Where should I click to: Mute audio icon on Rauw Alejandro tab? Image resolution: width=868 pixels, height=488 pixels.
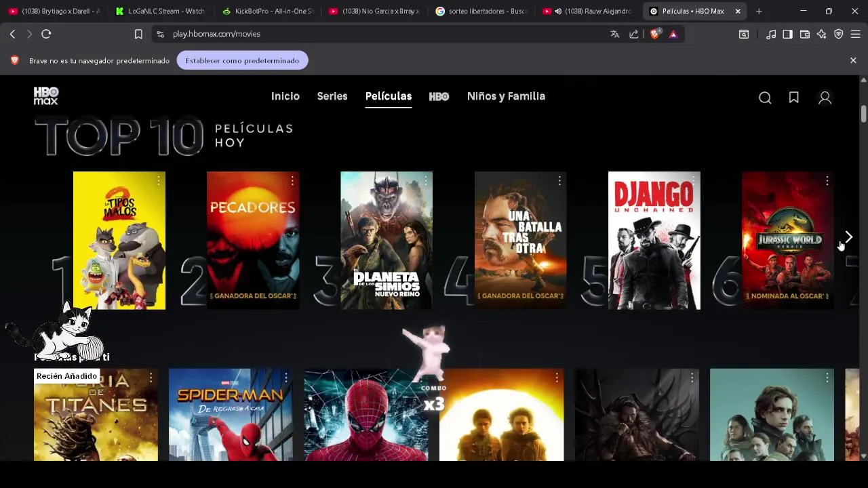tap(558, 11)
